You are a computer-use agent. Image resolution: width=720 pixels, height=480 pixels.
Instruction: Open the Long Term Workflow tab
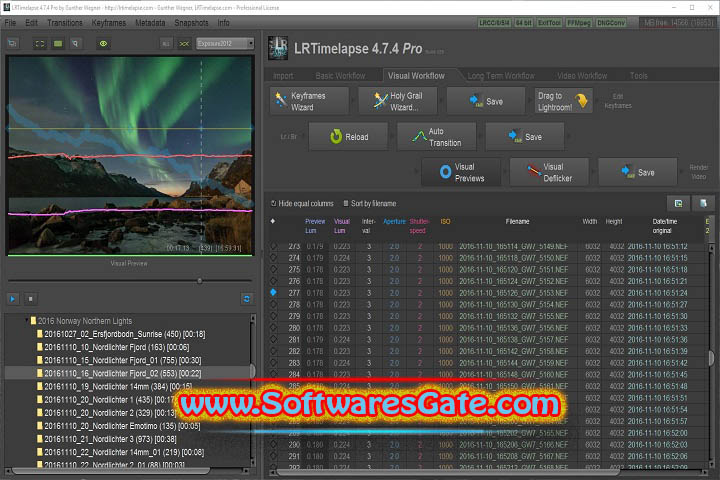pyautogui.click(x=501, y=76)
